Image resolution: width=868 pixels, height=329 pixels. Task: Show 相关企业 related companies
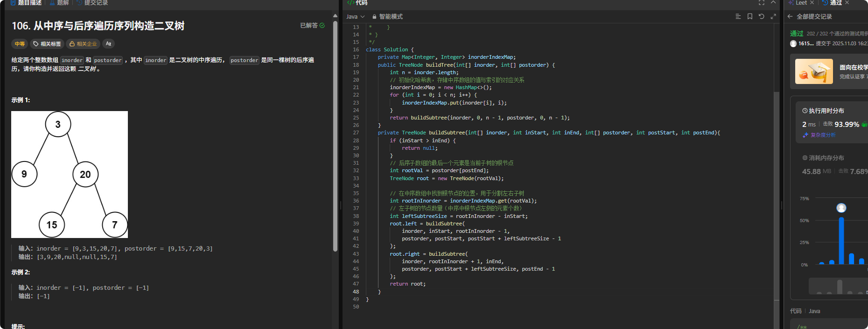pos(83,44)
